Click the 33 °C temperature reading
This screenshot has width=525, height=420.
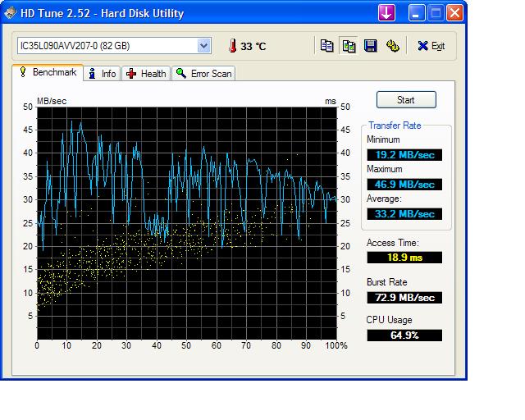point(253,46)
